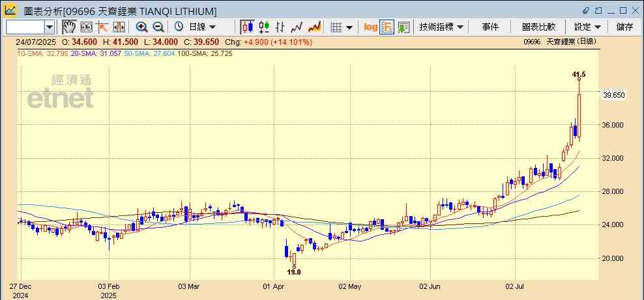Open the 日線 period dropdown

click(x=201, y=27)
